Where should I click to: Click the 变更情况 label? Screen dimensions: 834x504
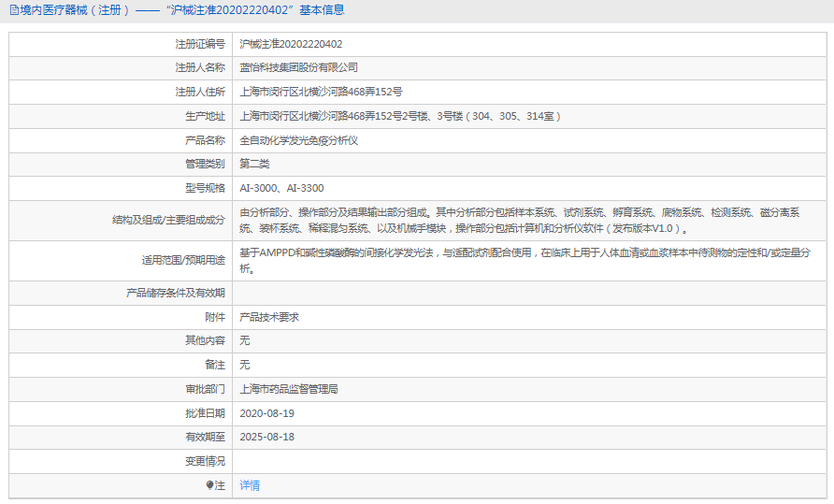(205, 461)
